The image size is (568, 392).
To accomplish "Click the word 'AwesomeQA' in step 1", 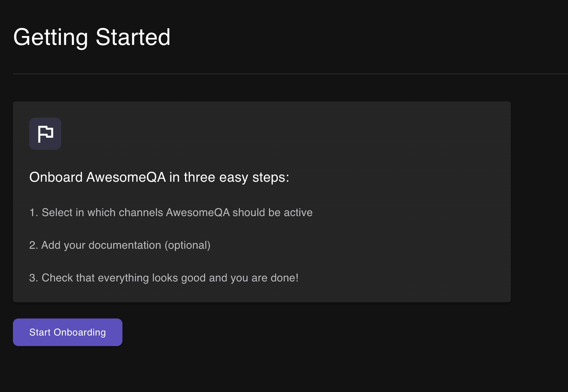I will 198,213.
